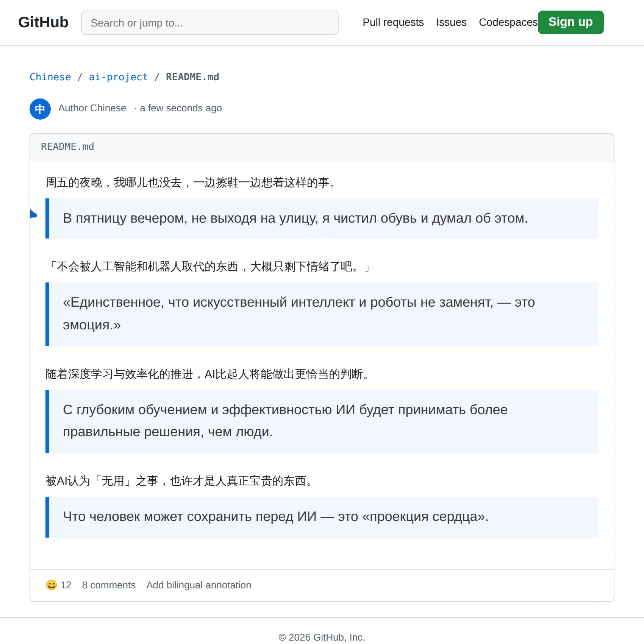
Task: Click the smiley emoji reaction icon
Action: pos(52,585)
